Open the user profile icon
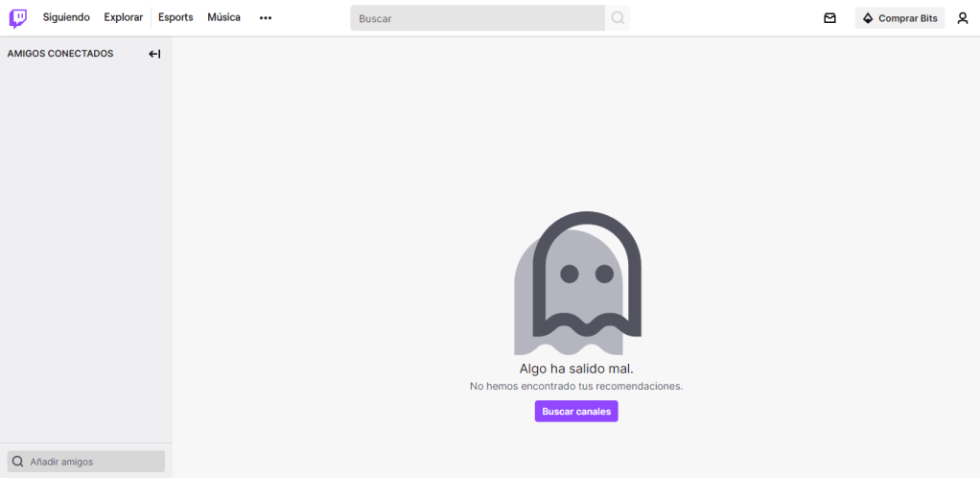This screenshot has height=478, width=980. [962, 18]
